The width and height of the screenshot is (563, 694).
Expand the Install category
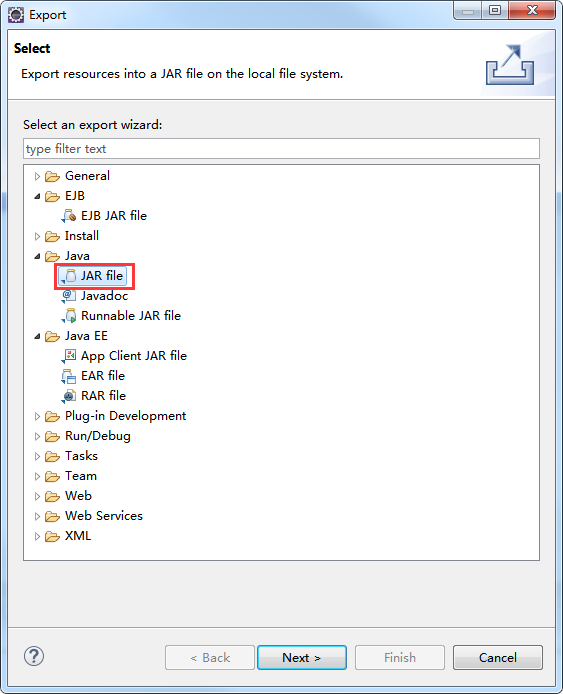[37, 236]
